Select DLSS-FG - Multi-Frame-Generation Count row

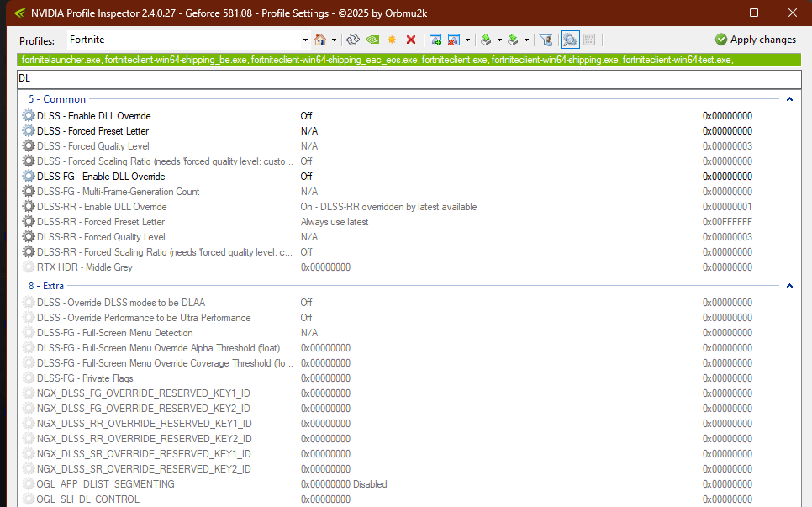(x=409, y=192)
